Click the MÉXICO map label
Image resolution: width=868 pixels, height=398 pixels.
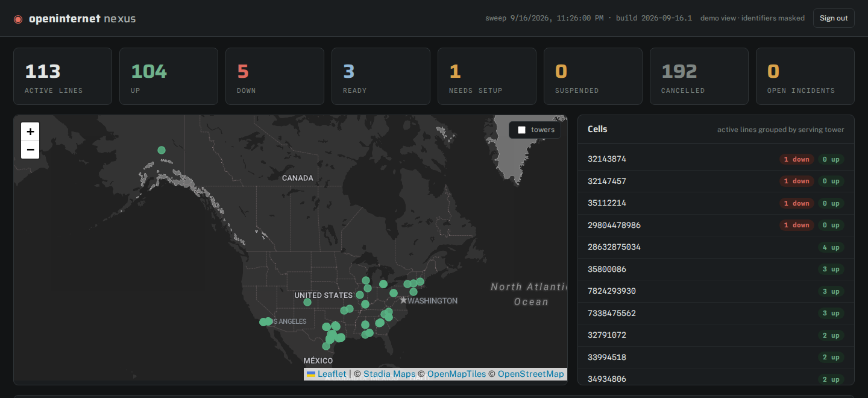318,361
